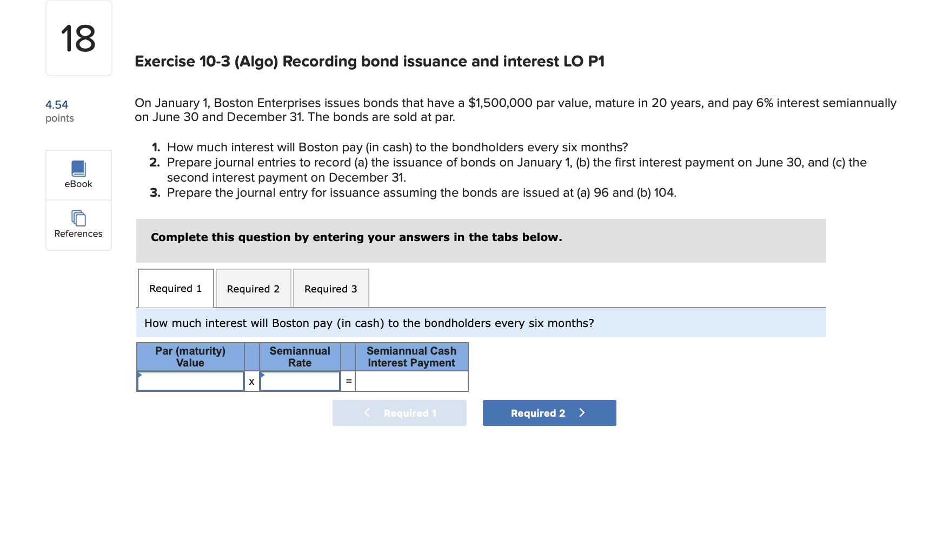This screenshot has width=943, height=560.
Task: Click the Semiannual Rate column header
Action: pos(300,357)
